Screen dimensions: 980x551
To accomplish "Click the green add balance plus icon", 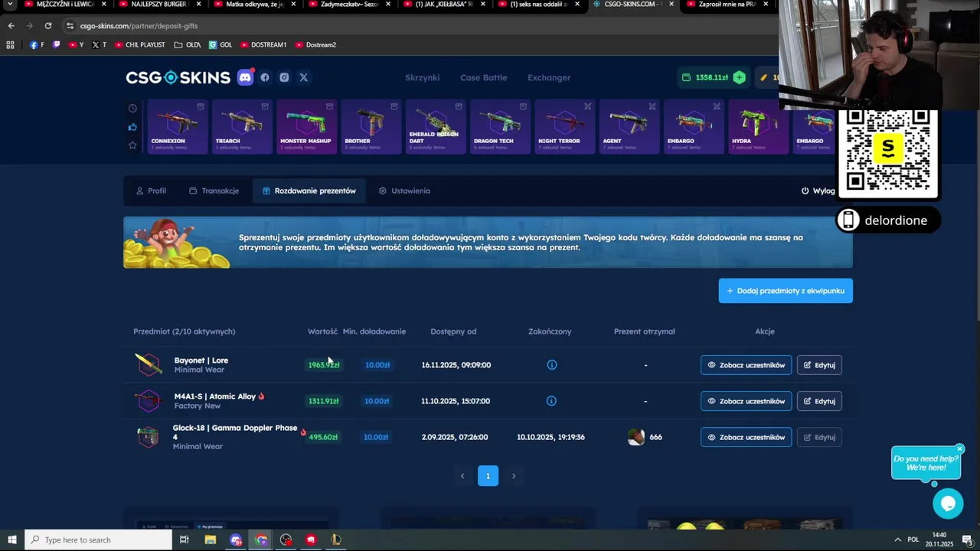I will pyautogui.click(x=739, y=77).
